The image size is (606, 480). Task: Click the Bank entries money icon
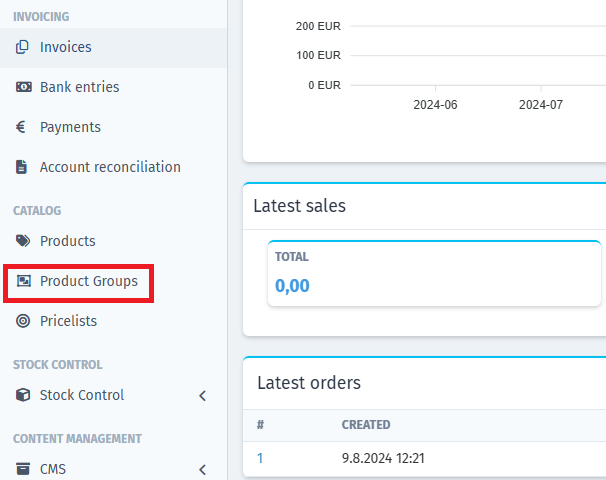point(23,87)
